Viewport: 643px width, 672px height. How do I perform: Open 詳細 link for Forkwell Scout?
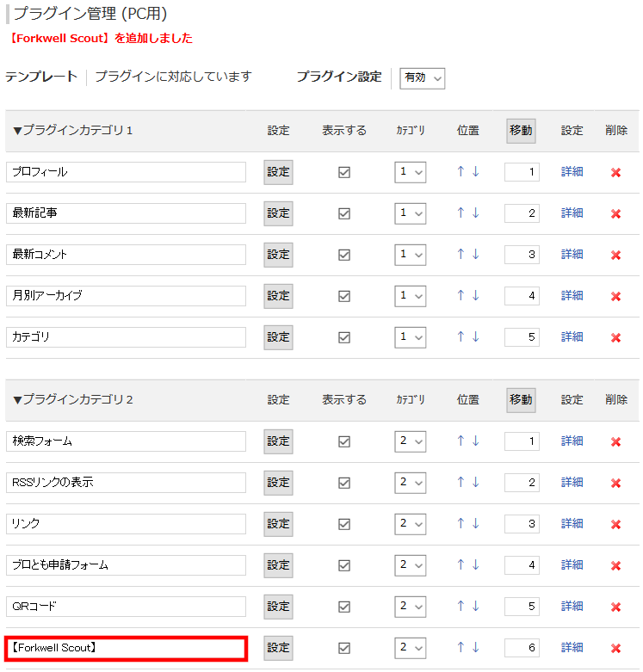[572, 648]
